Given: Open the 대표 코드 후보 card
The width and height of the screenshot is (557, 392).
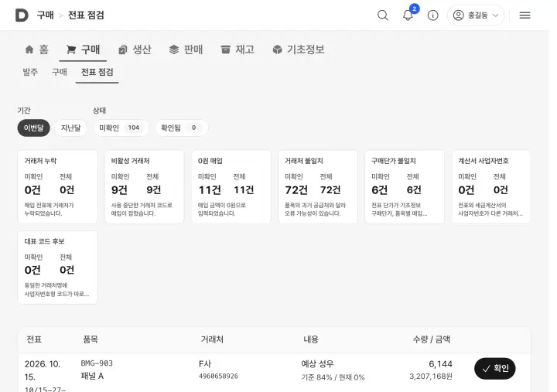Looking at the screenshot, I should pos(57,268).
